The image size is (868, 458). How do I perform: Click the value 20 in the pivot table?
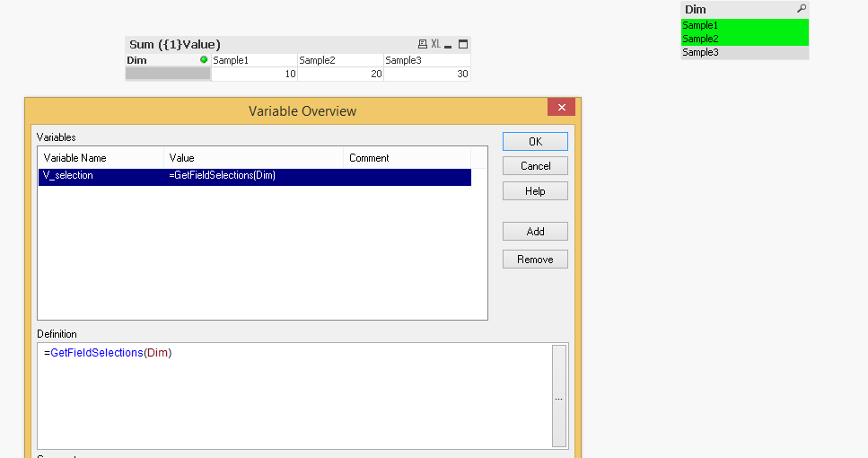click(x=340, y=74)
